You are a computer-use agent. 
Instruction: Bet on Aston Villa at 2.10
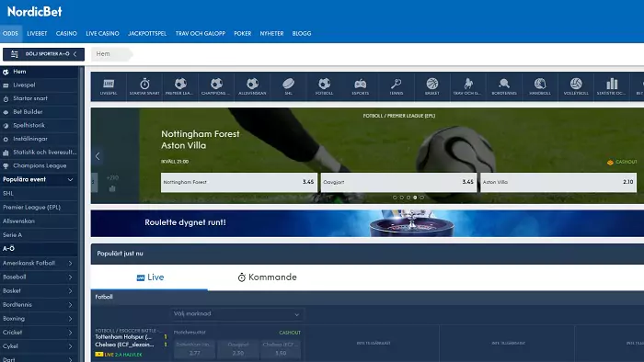558,183
